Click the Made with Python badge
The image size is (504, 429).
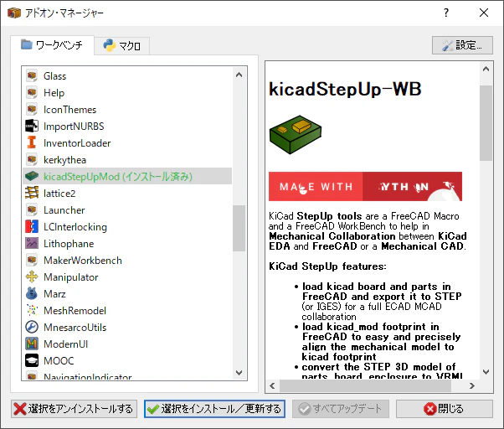point(366,187)
